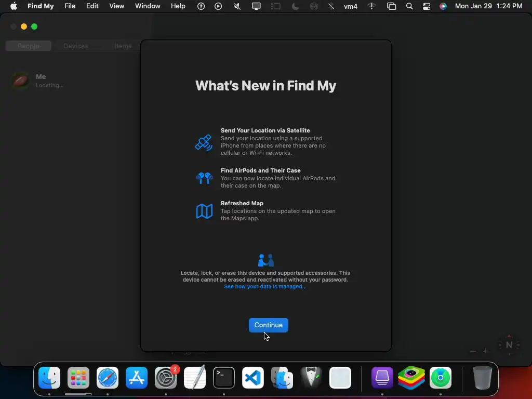Viewport: 532px width, 399px height.
Task: Click the satellite icon
Action: [204, 142]
